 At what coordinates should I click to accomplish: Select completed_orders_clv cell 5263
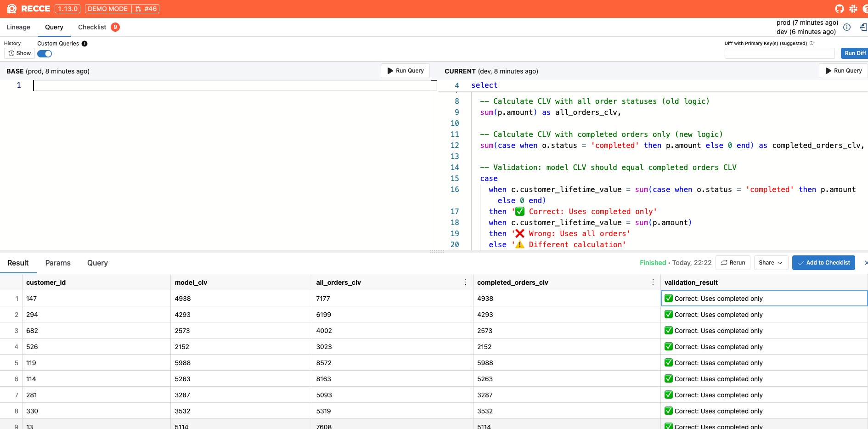pyautogui.click(x=567, y=379)
